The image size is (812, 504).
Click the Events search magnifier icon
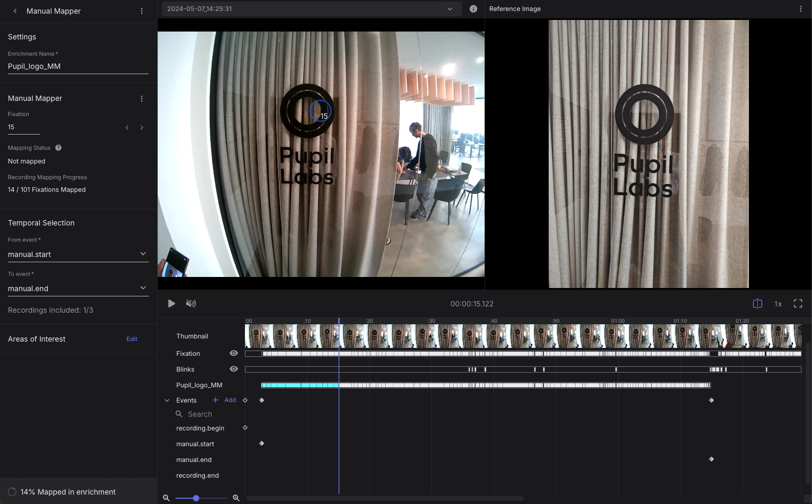click(179, 414)
